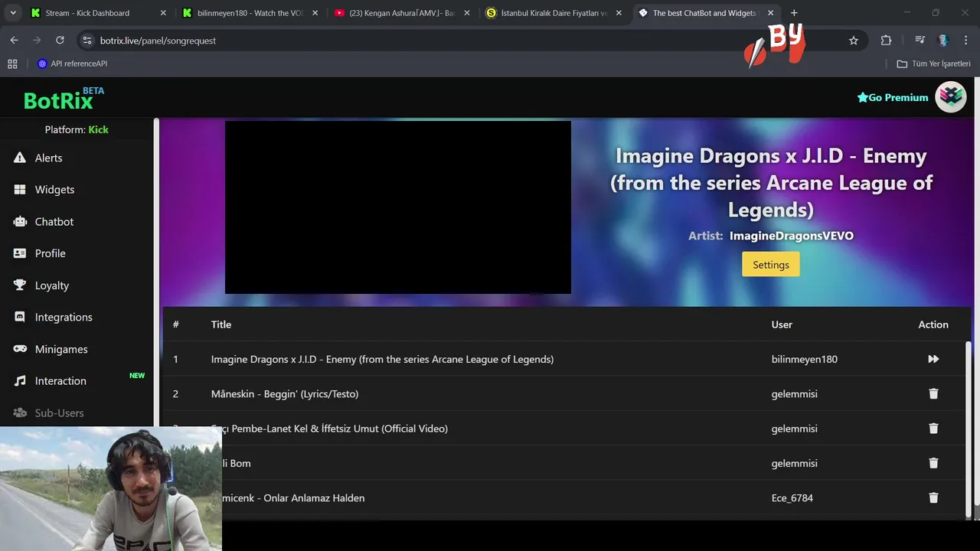Click the User column header

pos(782,324)
